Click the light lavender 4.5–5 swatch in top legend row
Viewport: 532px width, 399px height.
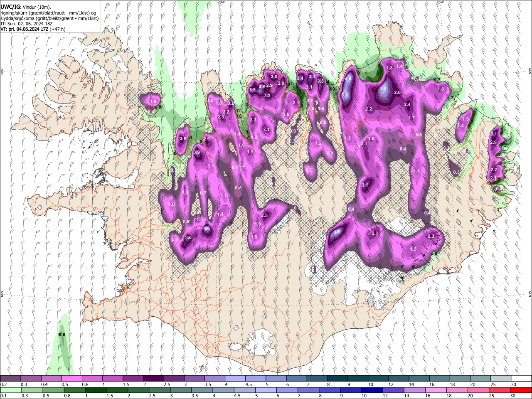click(255, 379)
